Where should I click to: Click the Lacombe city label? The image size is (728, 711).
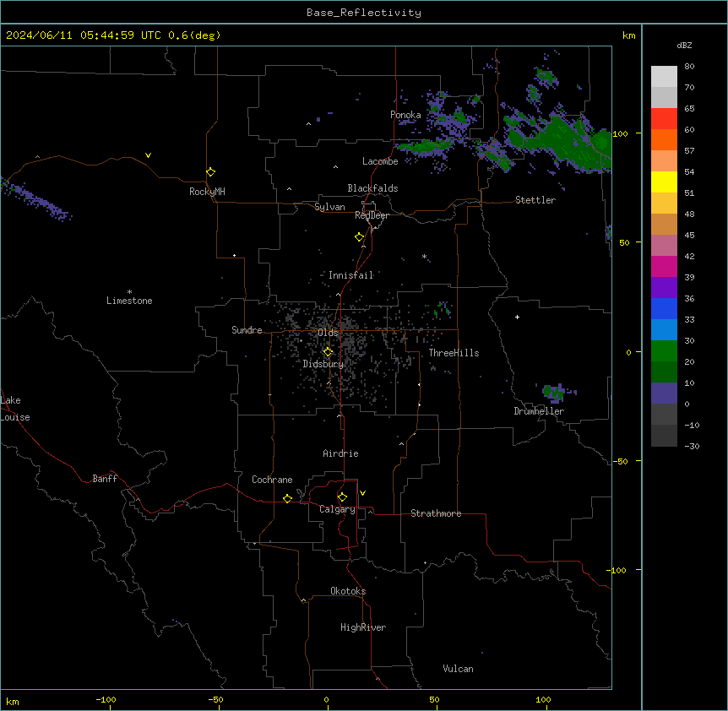click(380, 161)
